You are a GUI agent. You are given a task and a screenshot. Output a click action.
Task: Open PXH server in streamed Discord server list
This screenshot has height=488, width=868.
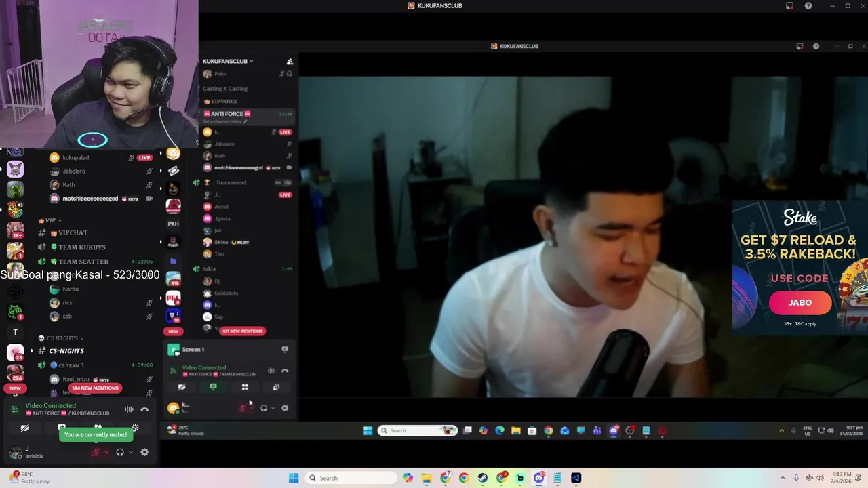pyautogui.click(x=173, y=224)
